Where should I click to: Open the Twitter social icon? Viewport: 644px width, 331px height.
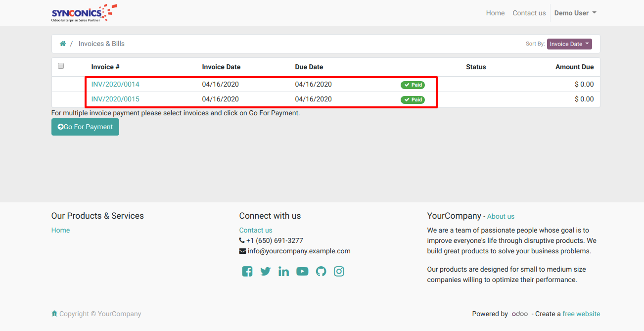pyautogui.click(x=266, y=271)
